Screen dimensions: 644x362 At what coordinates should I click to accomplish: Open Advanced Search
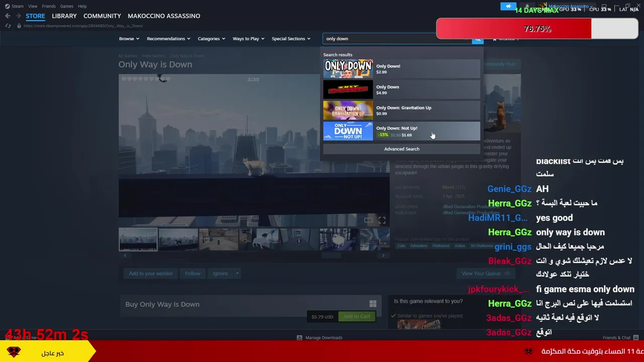(401, 149)
